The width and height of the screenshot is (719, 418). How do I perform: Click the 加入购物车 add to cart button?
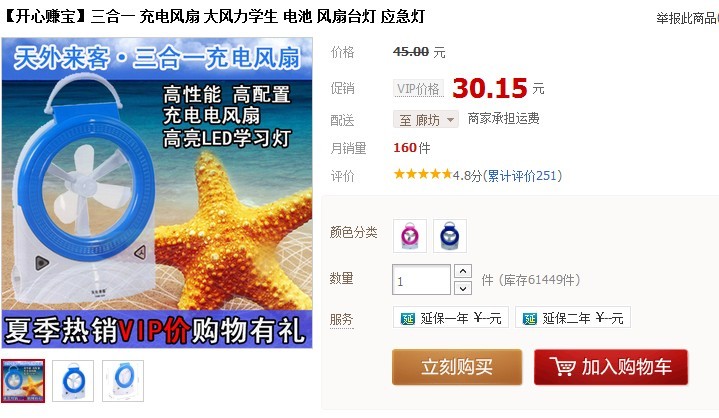(611, 367)
